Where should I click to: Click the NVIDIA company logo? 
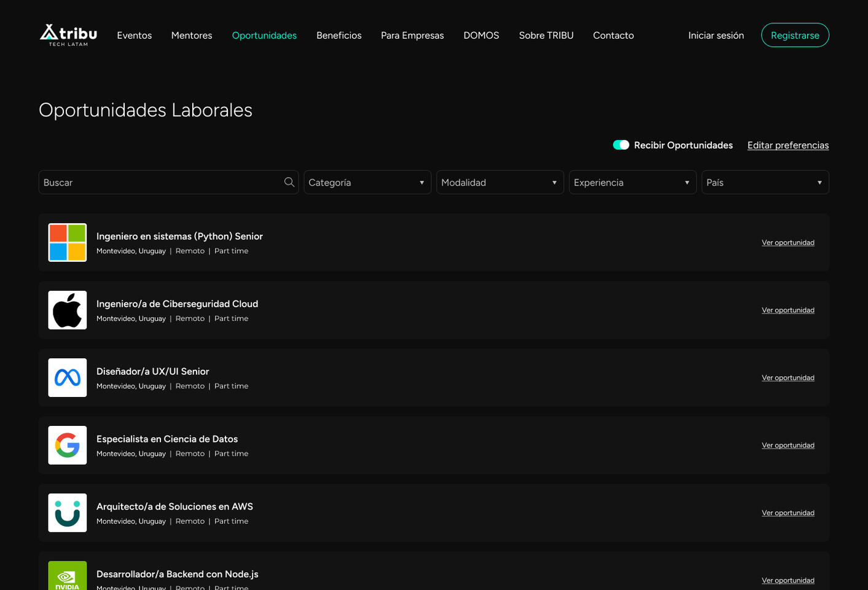click(x=68, y=576)
